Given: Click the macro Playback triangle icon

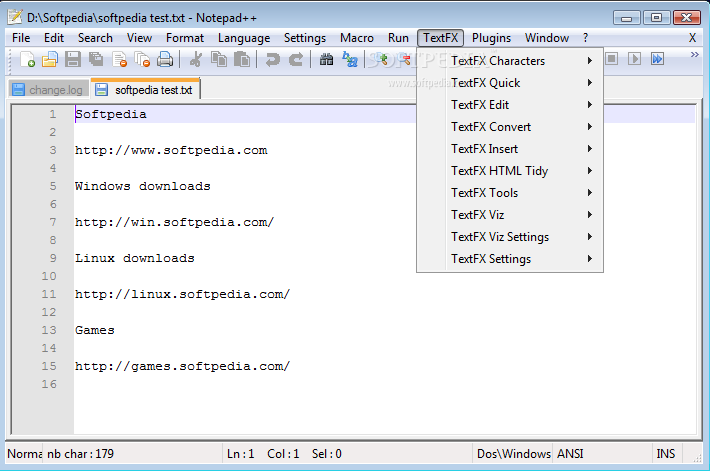Looking at the screenshot, I should 634,58.
